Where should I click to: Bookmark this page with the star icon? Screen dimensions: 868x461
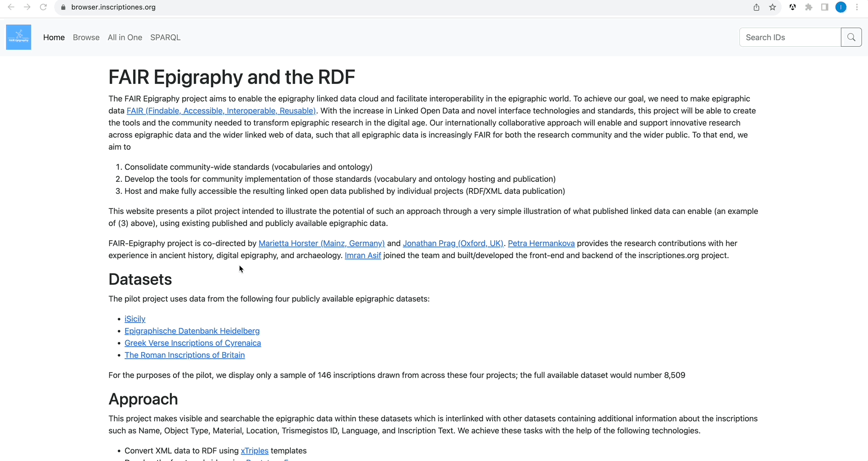click(x=773, y=7)
